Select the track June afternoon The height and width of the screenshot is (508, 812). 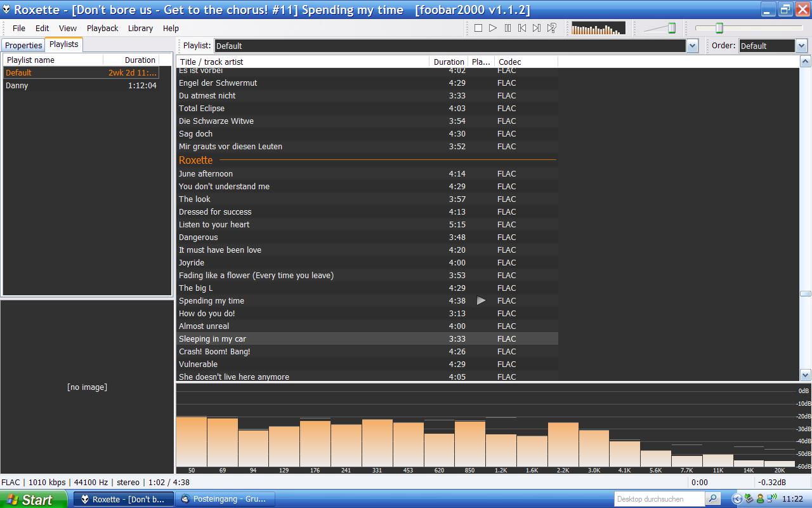coord(367,173)
